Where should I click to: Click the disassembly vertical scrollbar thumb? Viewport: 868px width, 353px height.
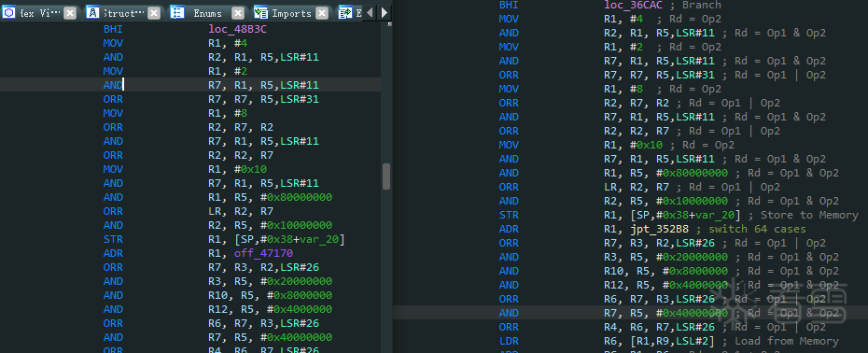click(386, 176)
